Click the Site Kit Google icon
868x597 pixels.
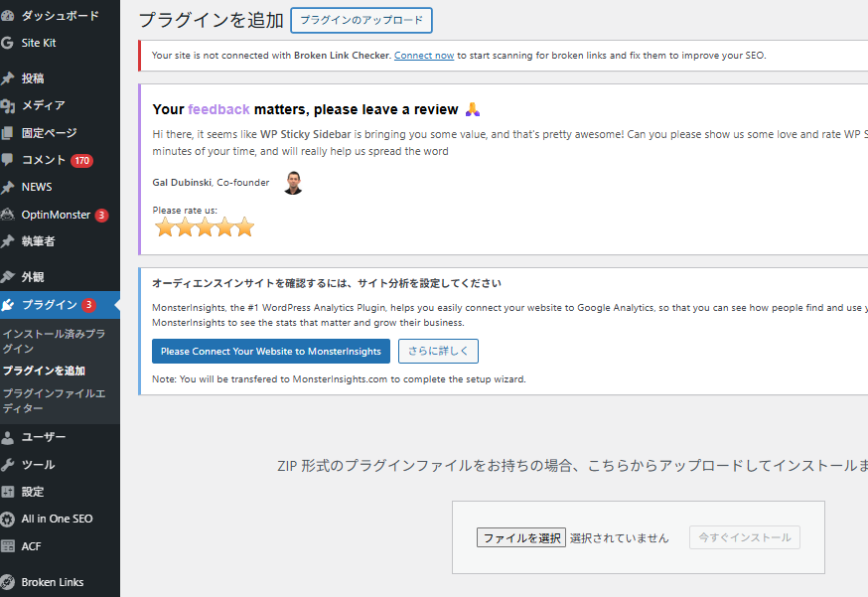[8, 43]
